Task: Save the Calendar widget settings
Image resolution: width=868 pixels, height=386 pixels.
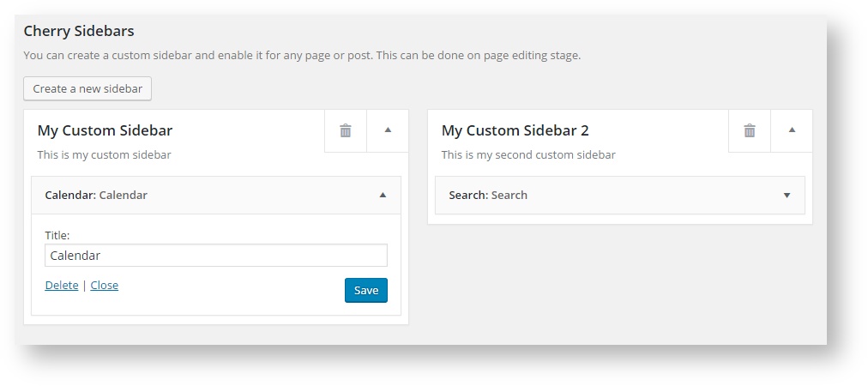Action: click(366, 290)
